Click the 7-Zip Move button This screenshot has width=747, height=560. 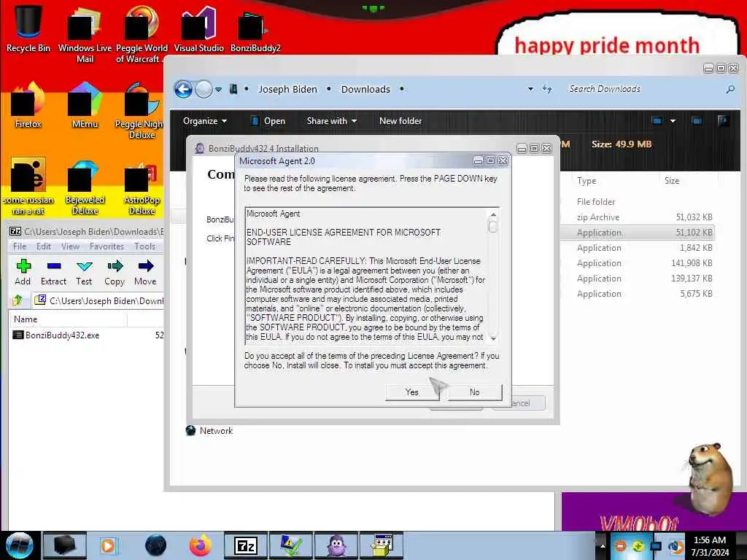tap(145, 272)
